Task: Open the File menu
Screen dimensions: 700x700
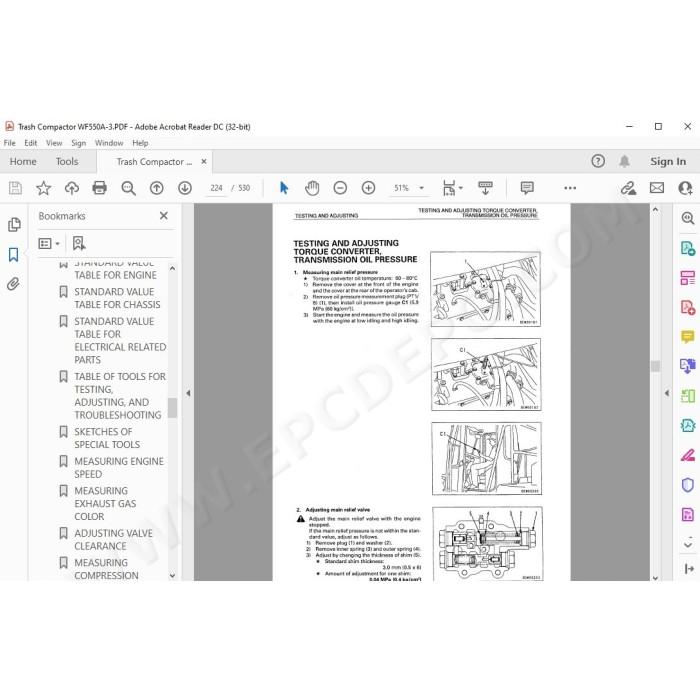Action: [9, 143]
